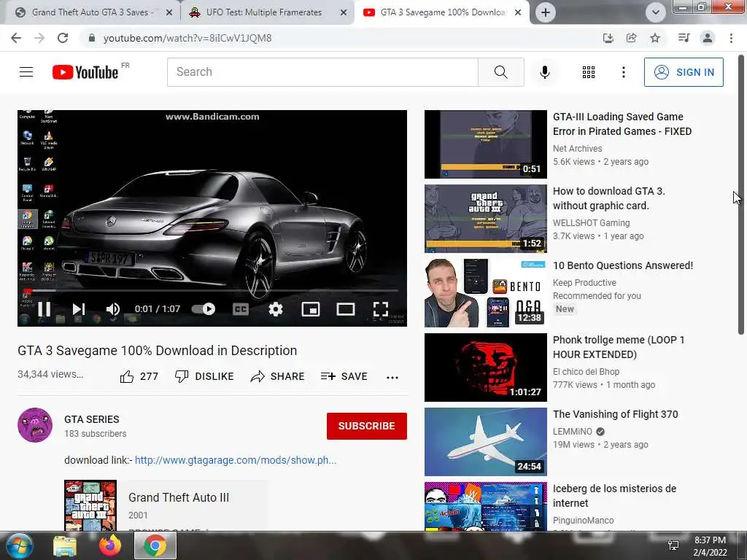The height and width of the screenshot is (560, 747).
Task: Open the Keep Productive channel name
Action: click(x=584, y=283)
